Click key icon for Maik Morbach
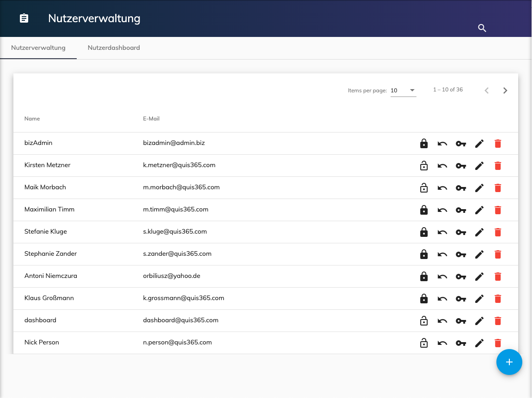The height and width of the screenshot is (398, 532). [x=461, y=188]
